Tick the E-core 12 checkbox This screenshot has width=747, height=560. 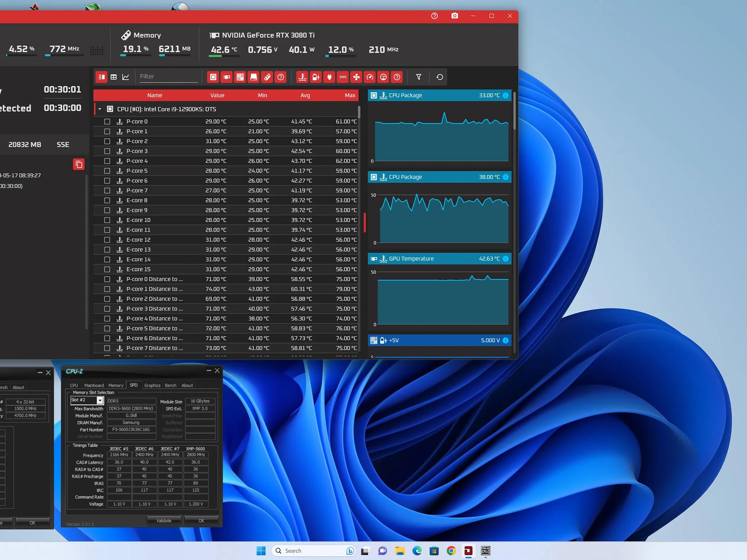coord(107,240)
